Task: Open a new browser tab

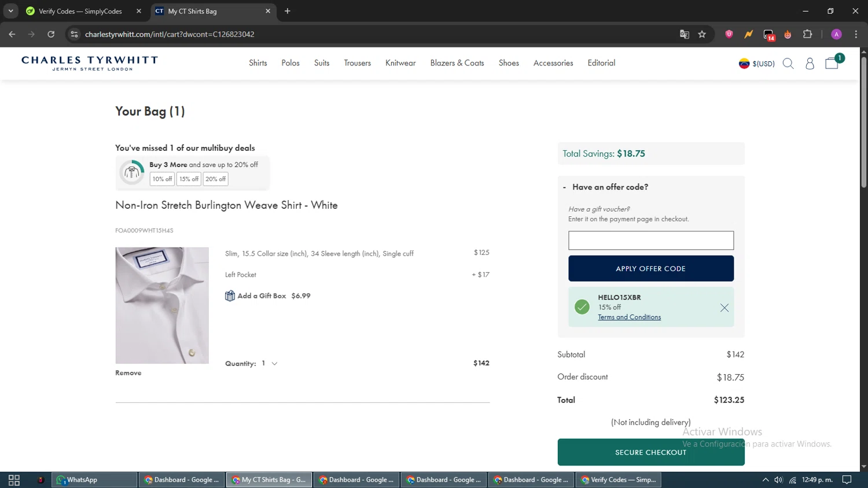Action: [288, 11]
